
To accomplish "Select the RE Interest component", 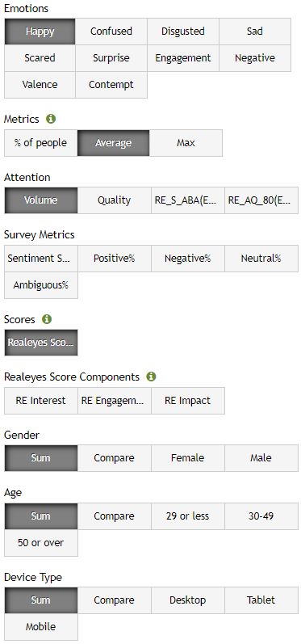I will [41, 401].
